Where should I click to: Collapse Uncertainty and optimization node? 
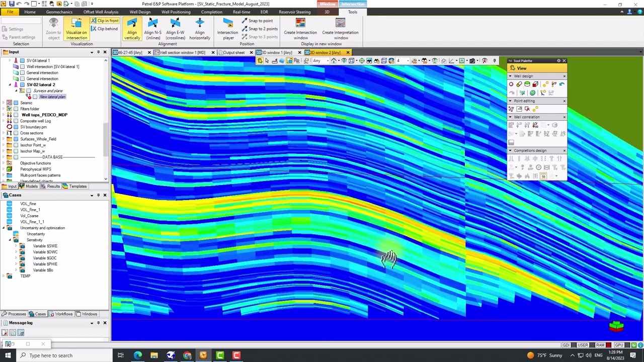(4, 228)
